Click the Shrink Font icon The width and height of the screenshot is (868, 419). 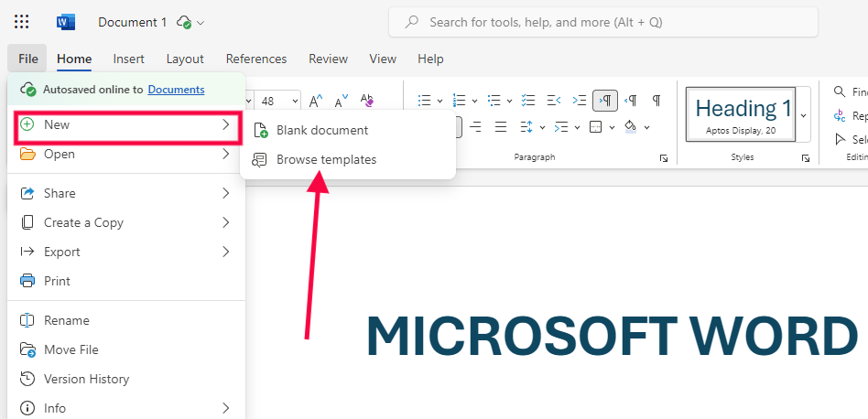(342, 101)
